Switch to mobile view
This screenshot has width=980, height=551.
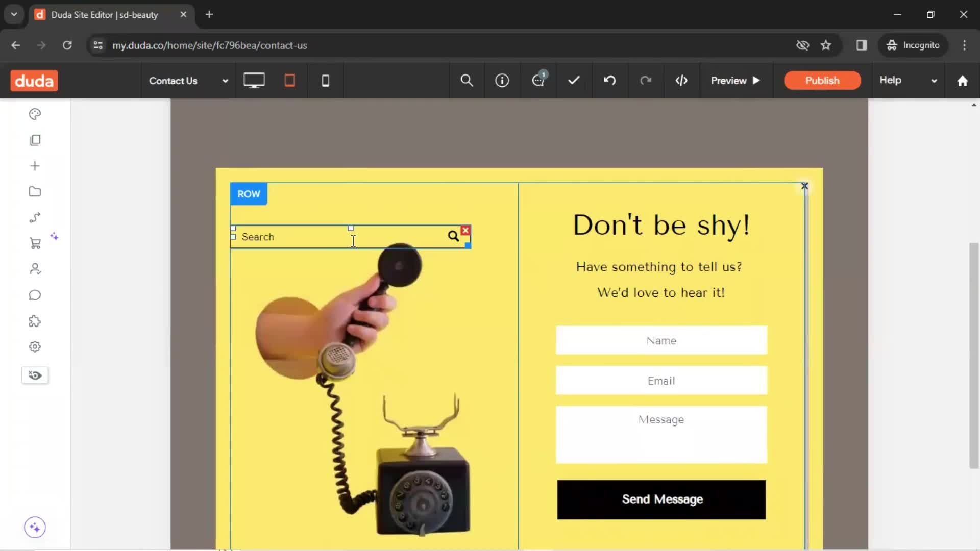click(325, 81)
